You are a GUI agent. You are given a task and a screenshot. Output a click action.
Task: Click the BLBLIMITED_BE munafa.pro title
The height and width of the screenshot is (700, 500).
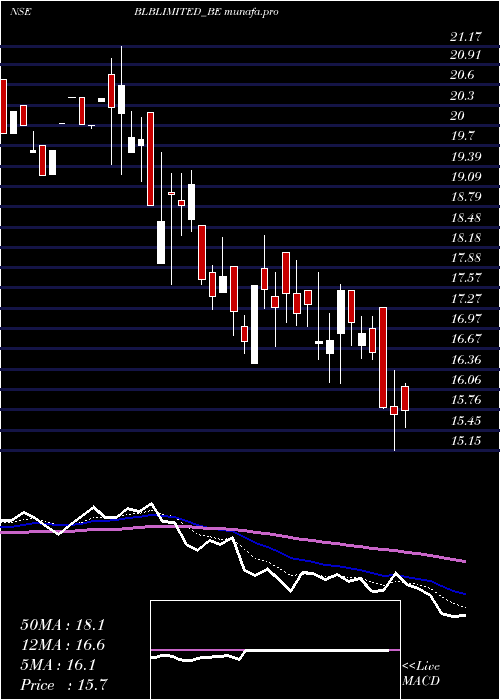pyautogui.click(x=206, y=12)
